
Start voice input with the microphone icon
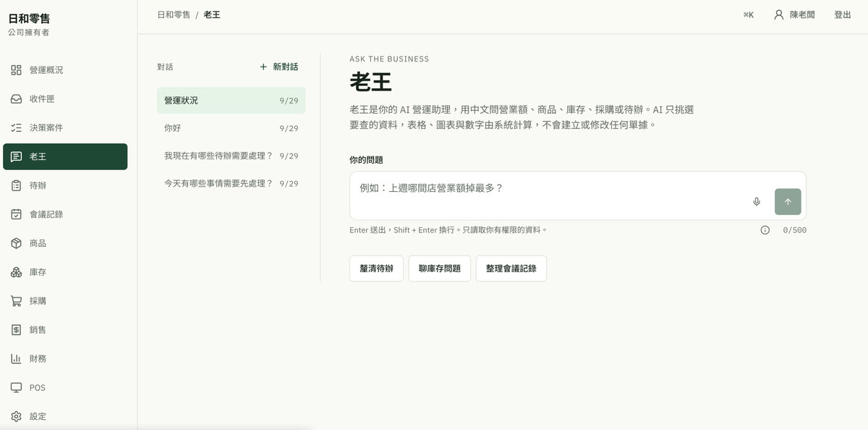coord(757,202)
